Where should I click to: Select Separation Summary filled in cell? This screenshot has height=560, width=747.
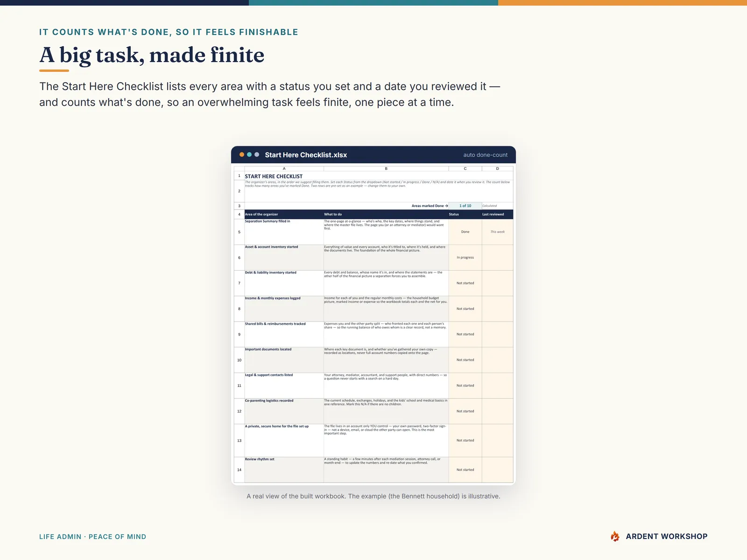tap(284, 232)
